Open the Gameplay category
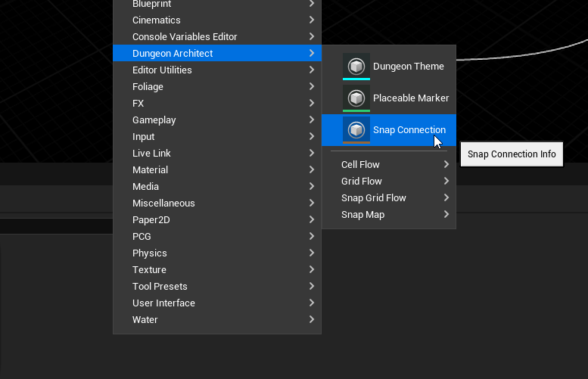The width and height of the screenshot is (588, 379). (x=217, y=120)
